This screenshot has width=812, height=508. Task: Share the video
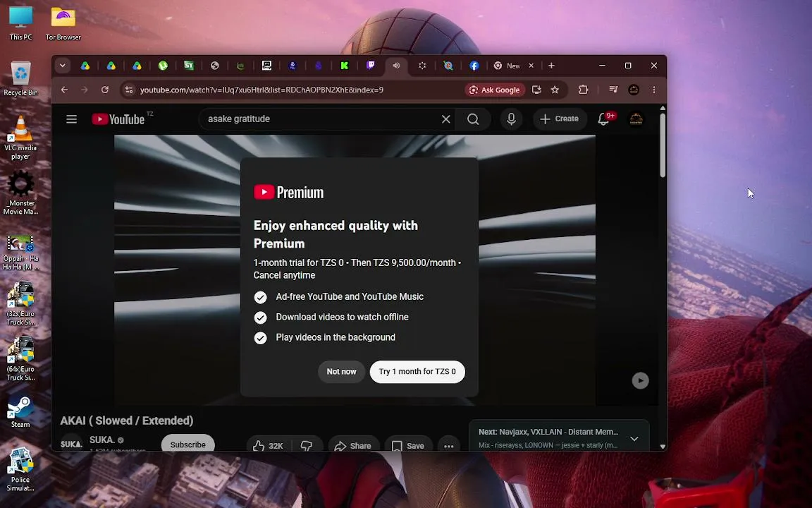[352, 445]
